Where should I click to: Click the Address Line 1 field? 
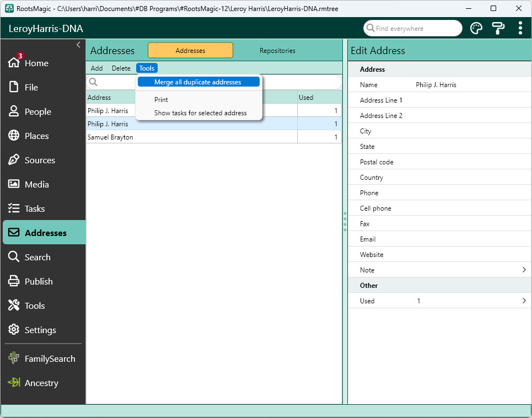439,100
